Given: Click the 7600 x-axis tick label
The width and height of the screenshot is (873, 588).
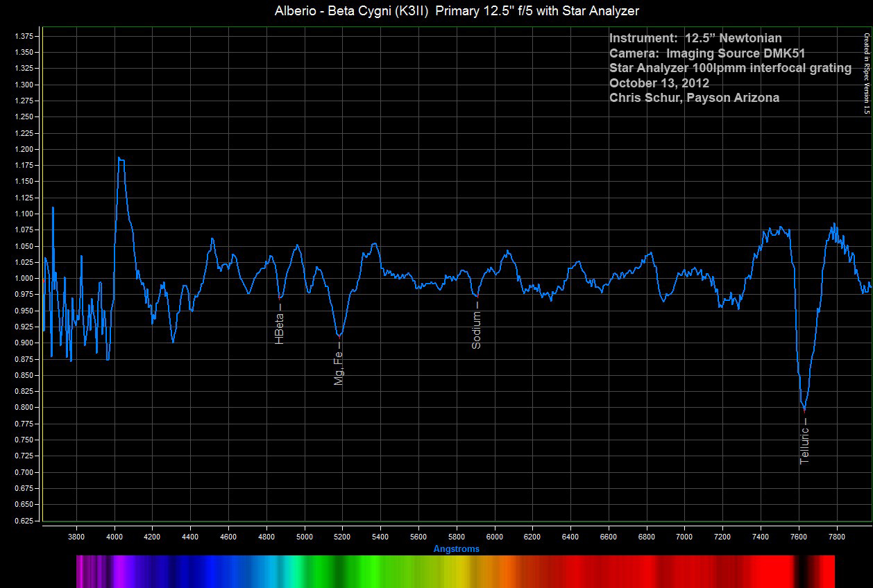Looking at the screenshot, I should pyautogui.click(x=798, y=536).
